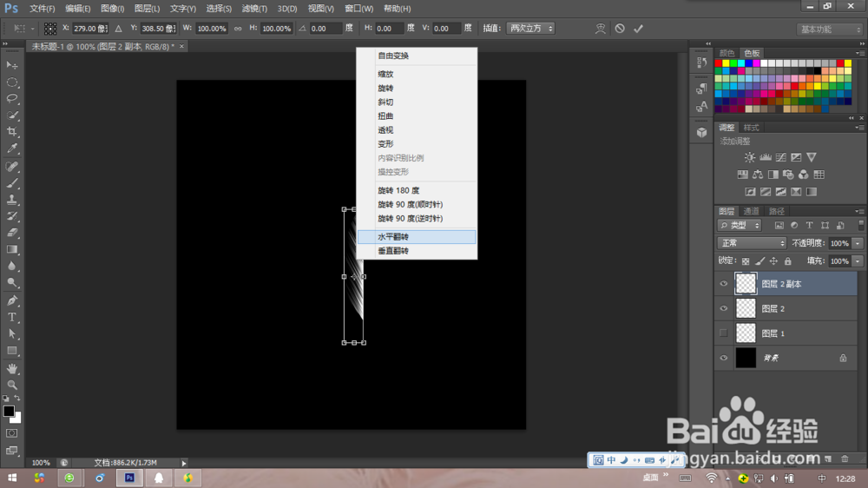Image resolution: width=868 pixels, height=488 pixels.
Task: Select the 图层 1 layer thumbnail
Action: tap(746, 333)
